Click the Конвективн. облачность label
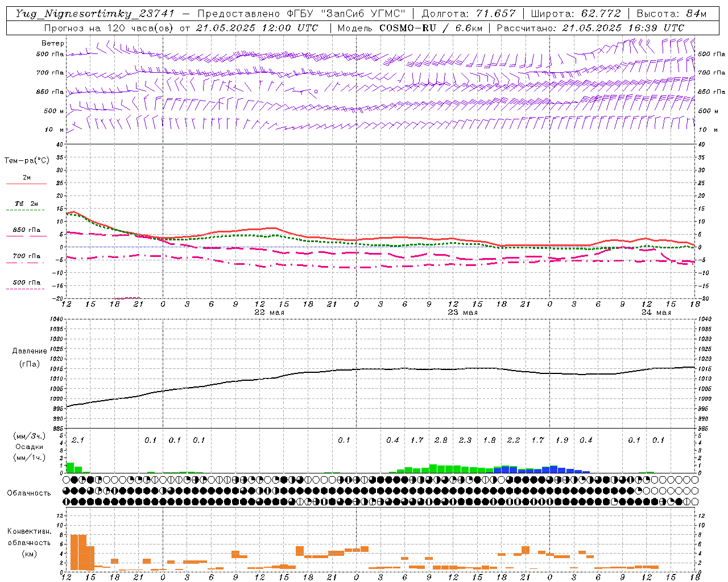Screen dimensions: 728x582 click(29, 537)
